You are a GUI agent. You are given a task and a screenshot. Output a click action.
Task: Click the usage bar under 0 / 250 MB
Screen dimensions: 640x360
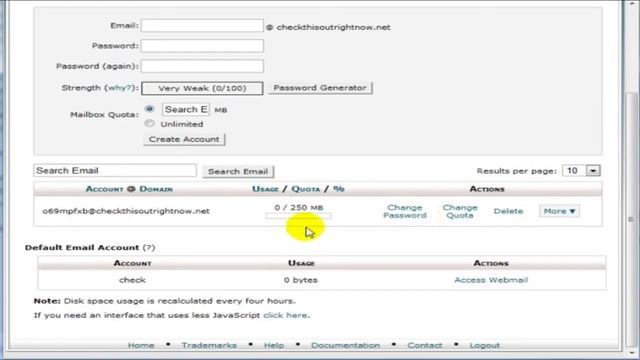(298, 216)
